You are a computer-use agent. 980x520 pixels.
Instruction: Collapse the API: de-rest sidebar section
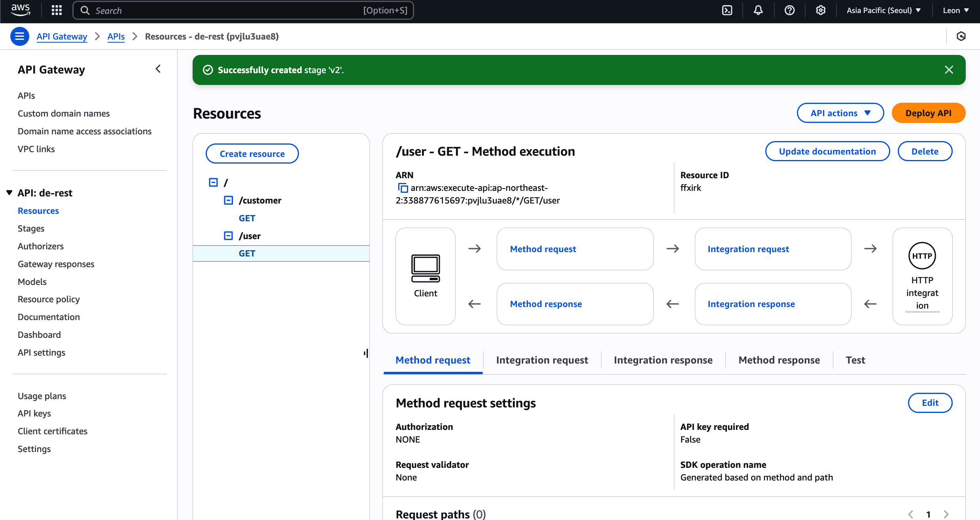pyautogui.click(x=9, y=193)
